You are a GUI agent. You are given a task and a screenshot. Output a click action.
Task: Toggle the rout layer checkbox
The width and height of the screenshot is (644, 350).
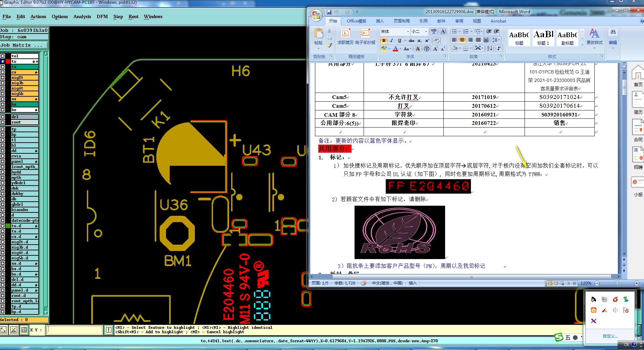3,122
